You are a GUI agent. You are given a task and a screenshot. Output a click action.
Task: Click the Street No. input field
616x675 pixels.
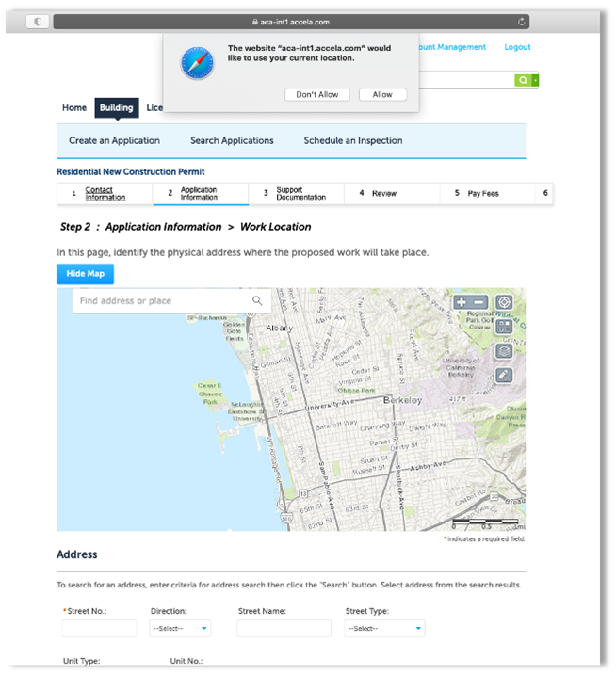coord(99,628)
